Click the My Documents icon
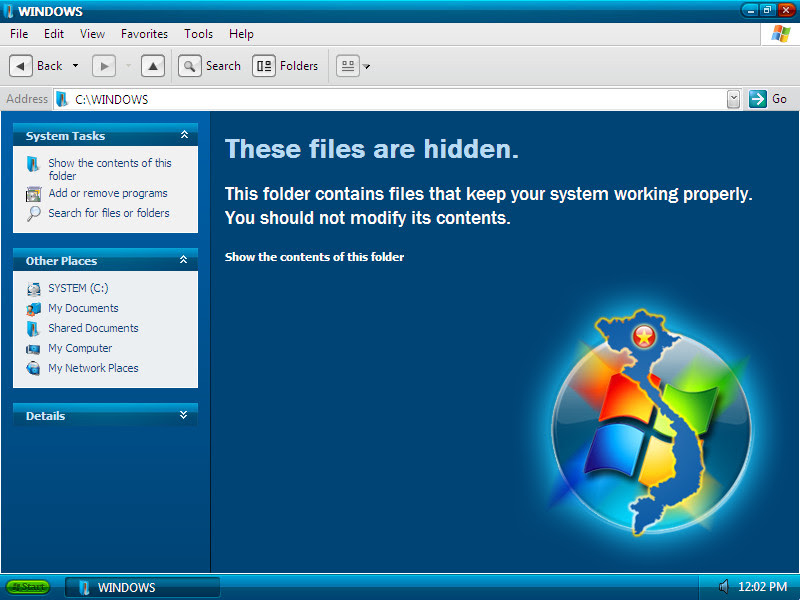 coord(34,309)
